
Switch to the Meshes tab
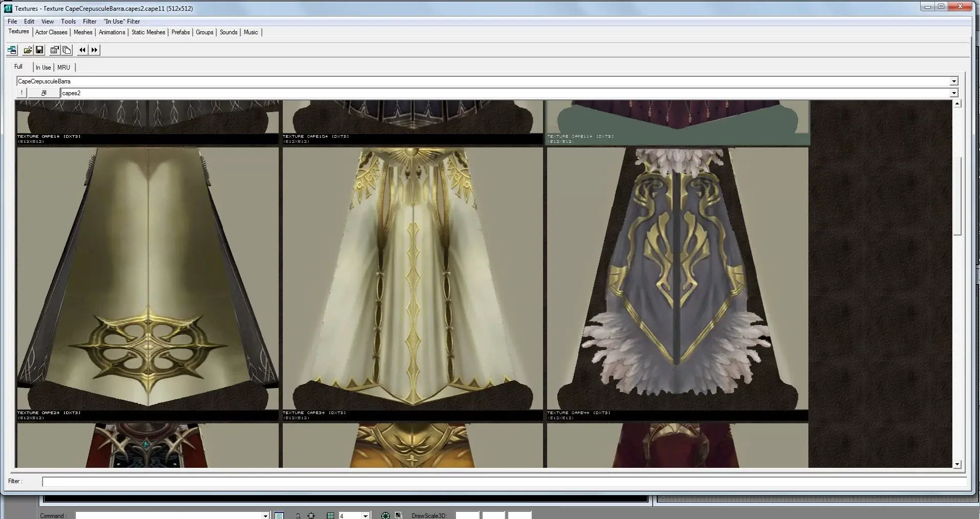coord(83,32)
